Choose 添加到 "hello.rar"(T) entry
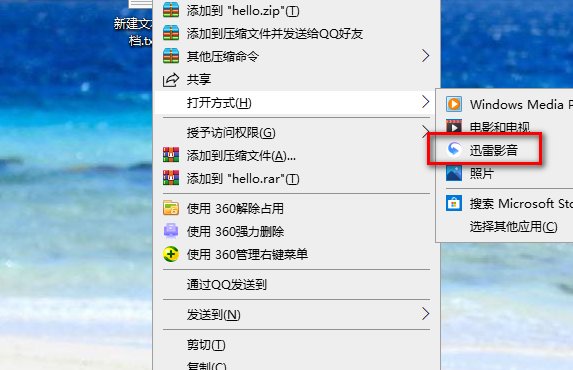Viewport: 573px width, 370px height. coord(296,178)
